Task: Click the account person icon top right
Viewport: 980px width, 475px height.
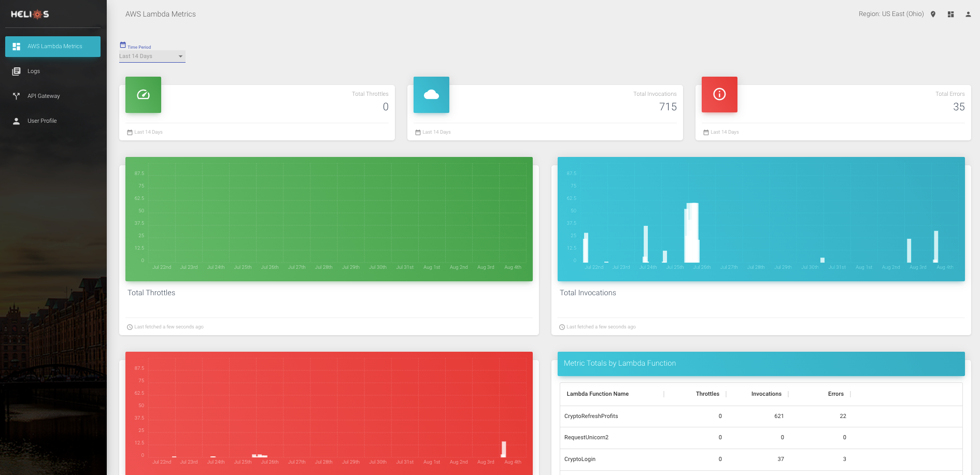Action: click(968, 14)
